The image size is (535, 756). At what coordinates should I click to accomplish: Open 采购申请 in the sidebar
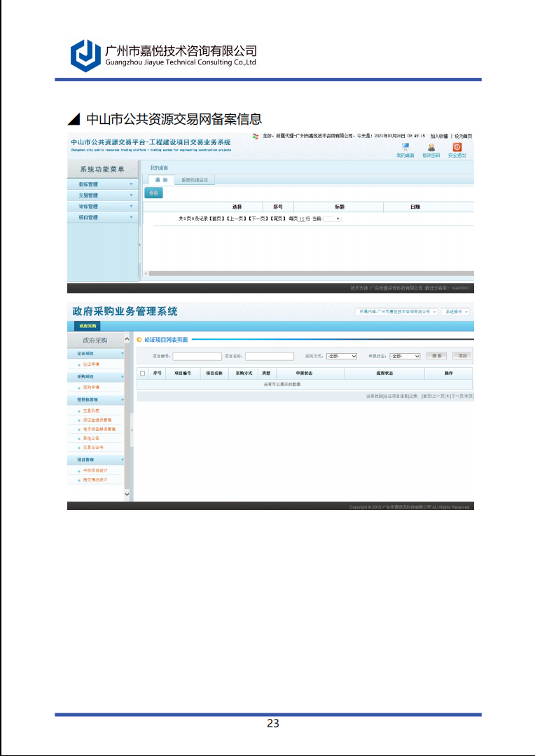[x=91, y=387]
